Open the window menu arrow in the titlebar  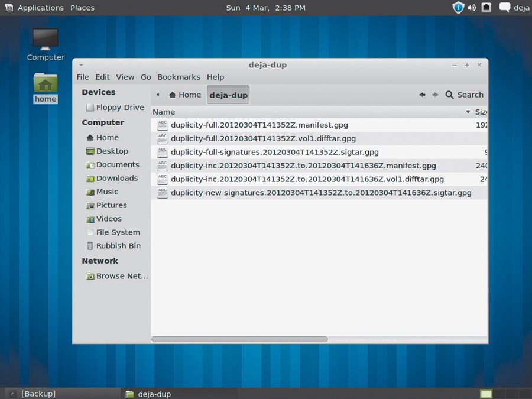pos(82,65)
